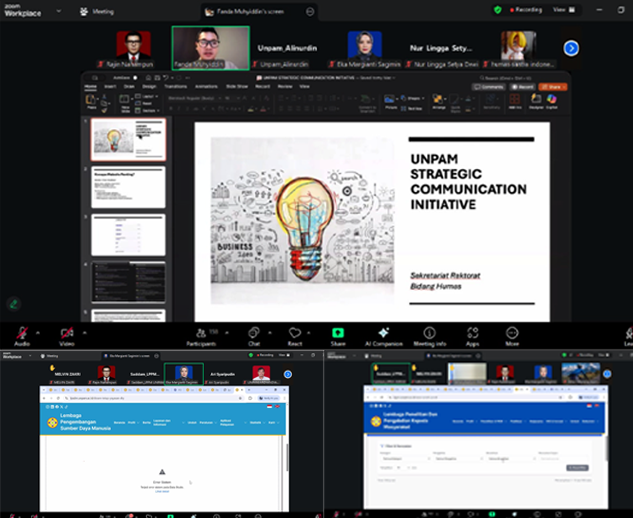The width and height of the screenshot is (633, 518).
Task: Click the PowerPoint Share button
Action: (x=553, y=87)
